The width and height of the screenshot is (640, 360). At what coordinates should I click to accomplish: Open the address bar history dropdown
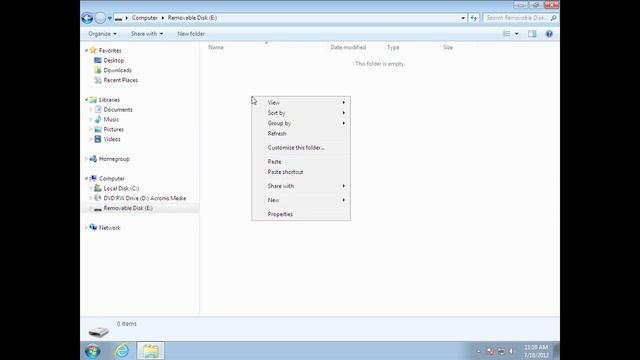tap(463, 18)
